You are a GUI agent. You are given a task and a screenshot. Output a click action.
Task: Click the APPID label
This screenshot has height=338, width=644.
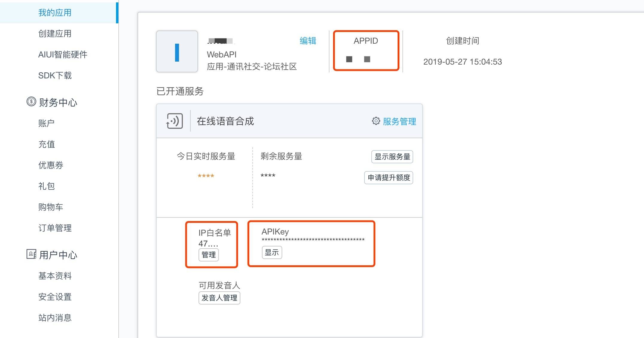(x=366, y=41)
